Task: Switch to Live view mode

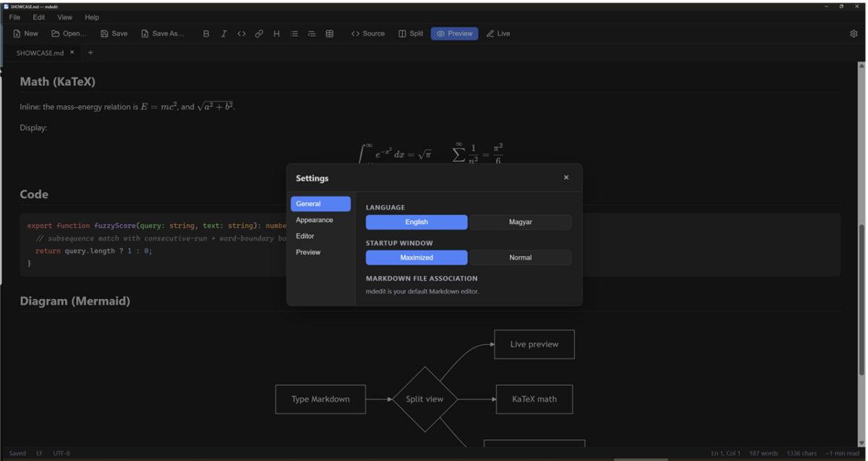Action: [498, 33]
